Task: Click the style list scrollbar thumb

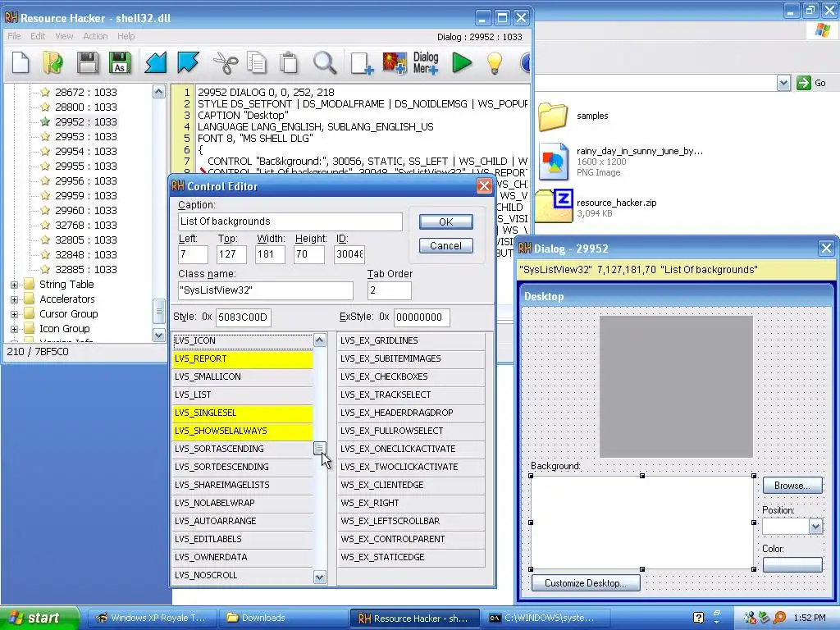Action: tap(320, 449)
